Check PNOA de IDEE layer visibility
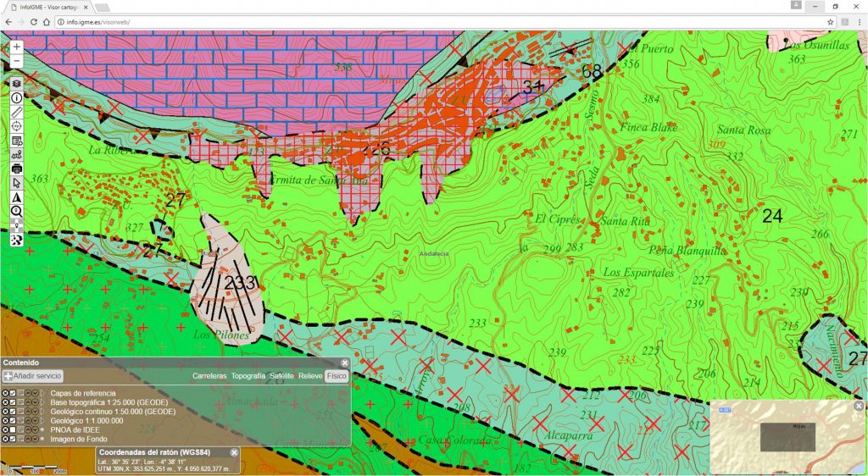Screen dimensions: 868x476 click(x=13, y=429)
